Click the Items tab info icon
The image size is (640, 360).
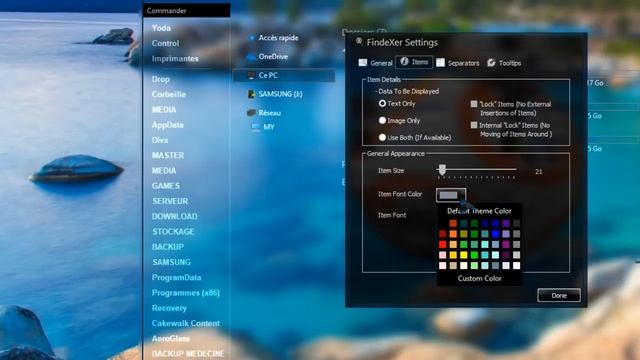click(404, 62)
